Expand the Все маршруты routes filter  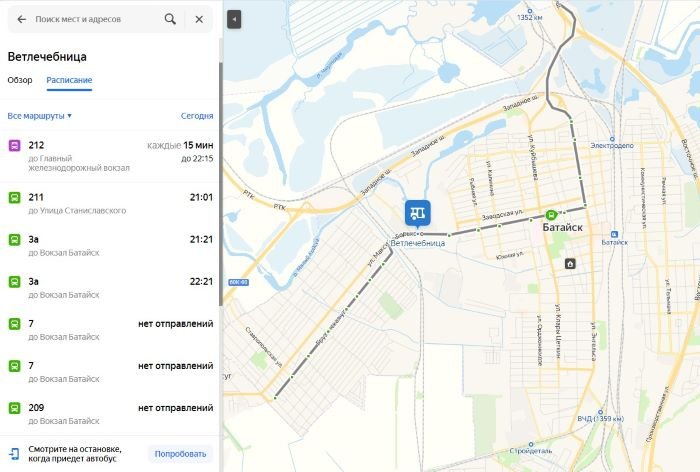(x=40, y=116)
